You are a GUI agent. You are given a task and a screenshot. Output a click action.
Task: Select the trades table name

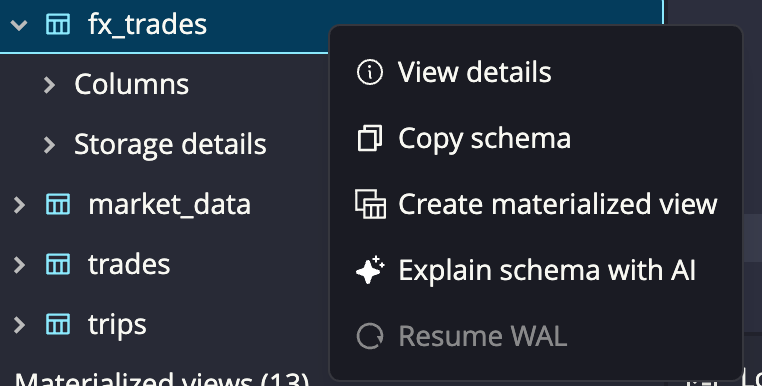tap(129, 264)
